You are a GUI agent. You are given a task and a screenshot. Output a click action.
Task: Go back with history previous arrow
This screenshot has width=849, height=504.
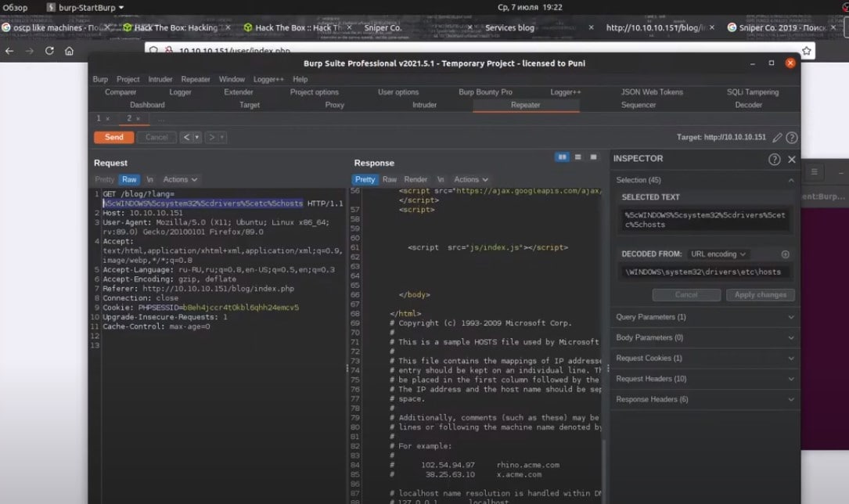click(186, 137)
